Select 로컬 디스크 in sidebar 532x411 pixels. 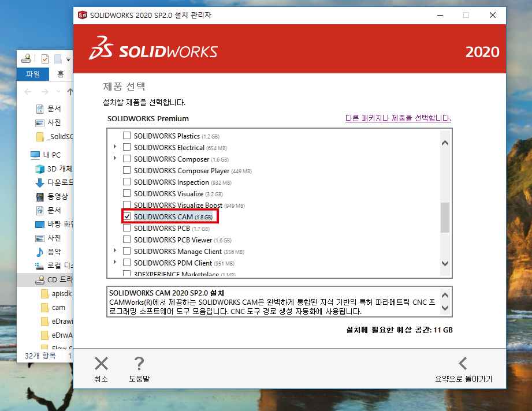tap(54, 266)
